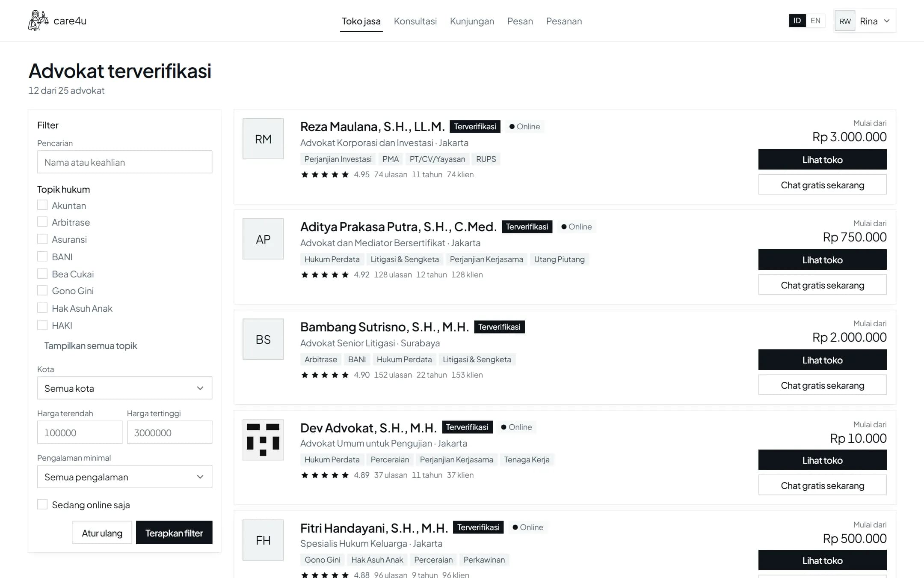Click the RM avatar of Reza Maulana
Viewport: 924px width, 578px height.
point(263,139)
